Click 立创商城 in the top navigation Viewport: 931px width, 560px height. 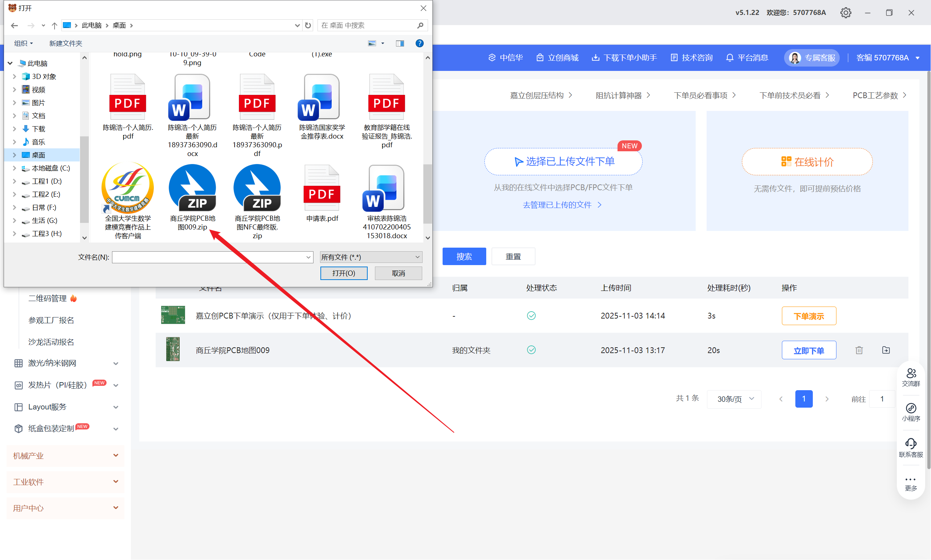pyautogui.click(x=558, y=58)
